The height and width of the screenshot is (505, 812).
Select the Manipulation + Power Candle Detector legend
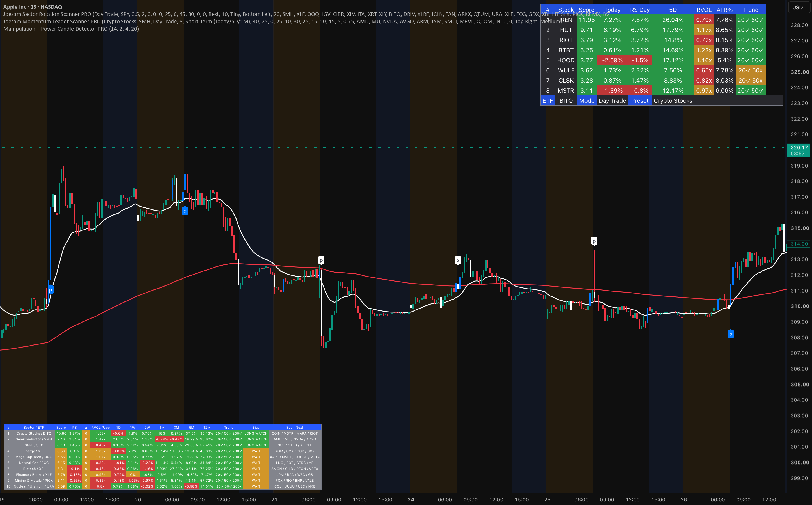point(71,29)
